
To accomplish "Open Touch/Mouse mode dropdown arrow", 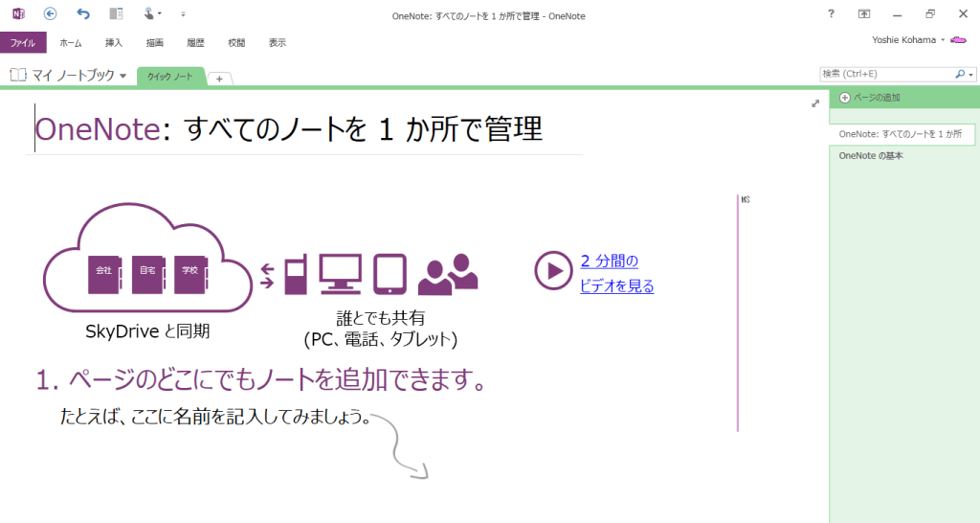I will coord(160,13).
